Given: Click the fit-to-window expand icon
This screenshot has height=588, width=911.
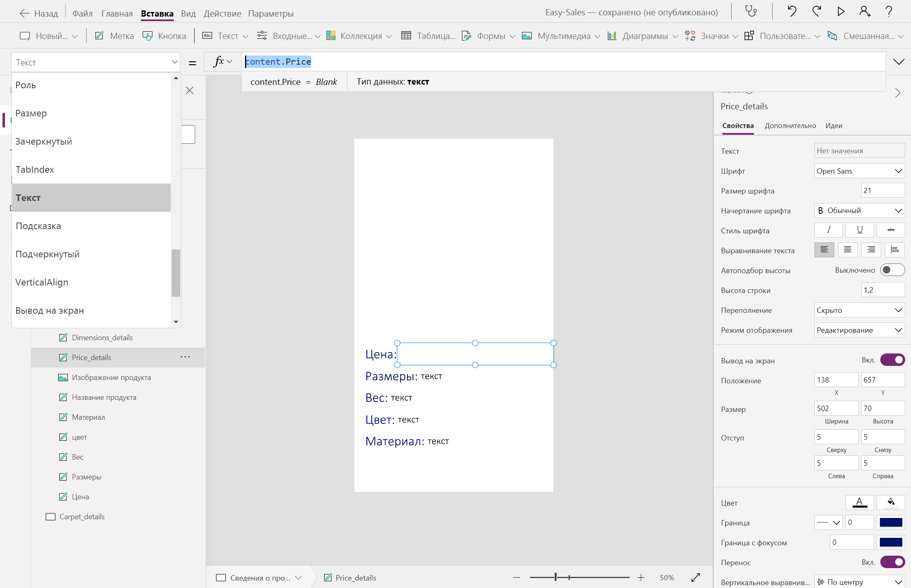Looking at the screenshot, I should (x=696, y=577).
